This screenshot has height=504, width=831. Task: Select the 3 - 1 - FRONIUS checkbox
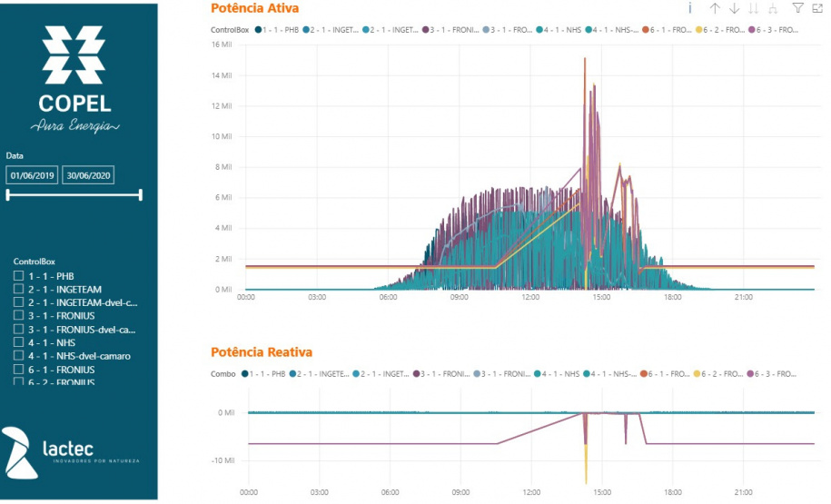18,315
